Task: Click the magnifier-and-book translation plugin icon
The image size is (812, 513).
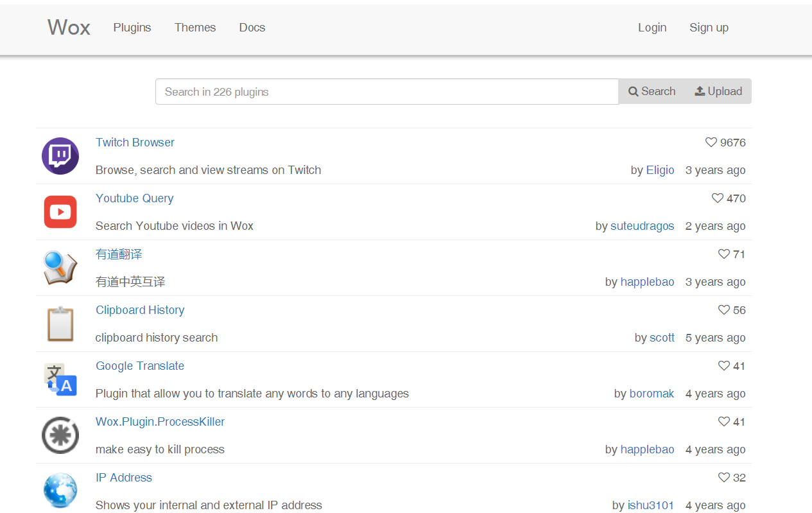Action: 60,268
